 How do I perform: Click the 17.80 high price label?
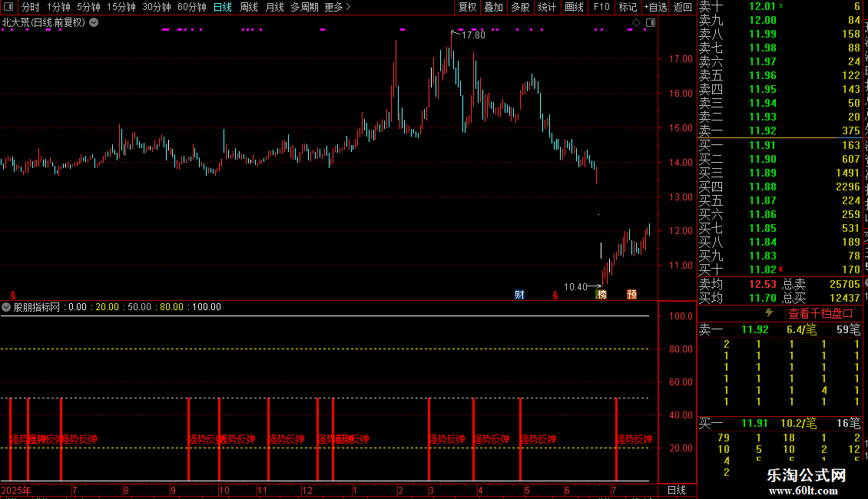tap(472, 35)
